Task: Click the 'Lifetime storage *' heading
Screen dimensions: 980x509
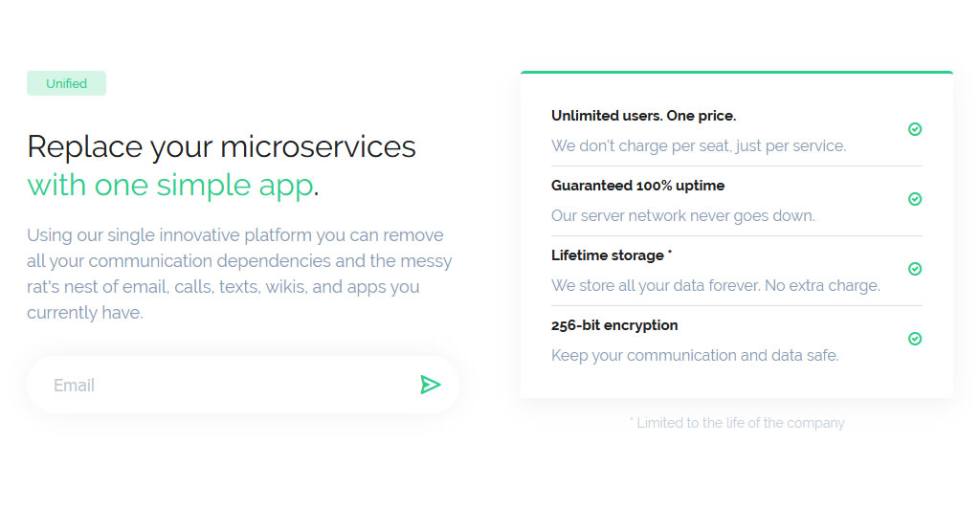Action: 612,255
